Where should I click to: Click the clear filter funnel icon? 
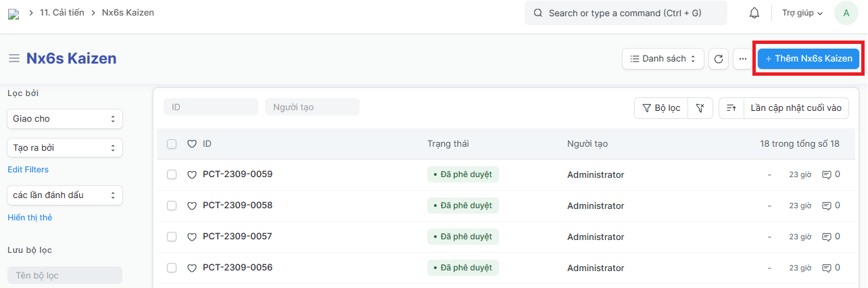coord(700,107)
